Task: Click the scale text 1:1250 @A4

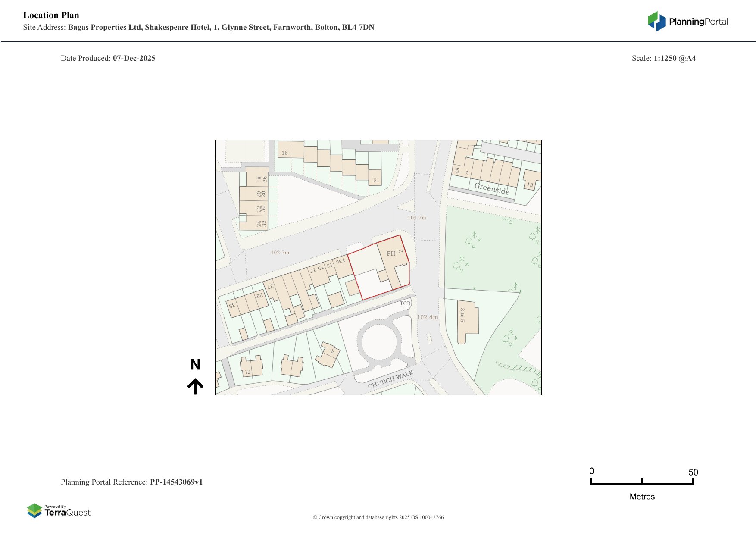Action: pos(675,58)
